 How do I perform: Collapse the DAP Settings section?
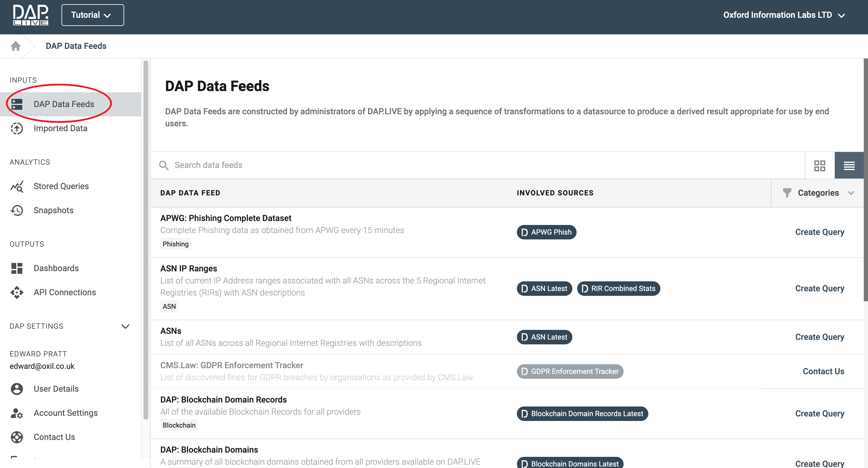pos(125,326)
